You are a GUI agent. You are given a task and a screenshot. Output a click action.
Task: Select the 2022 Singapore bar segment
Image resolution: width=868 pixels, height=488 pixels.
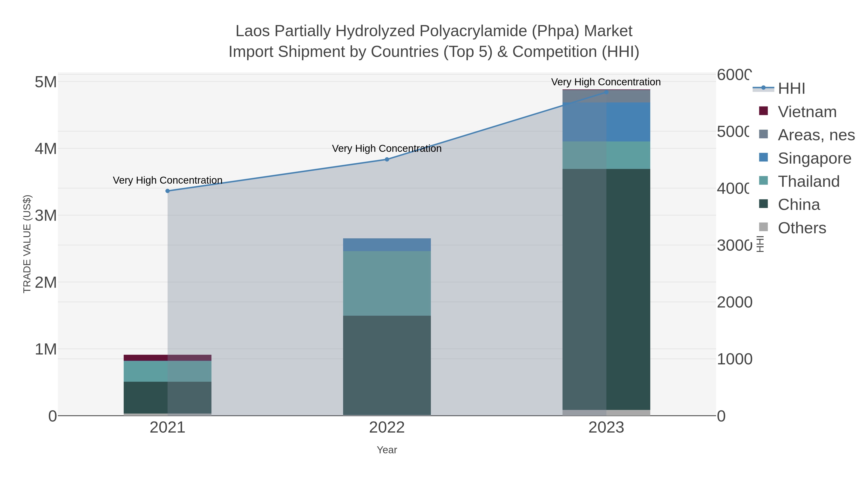coord(387,245)
